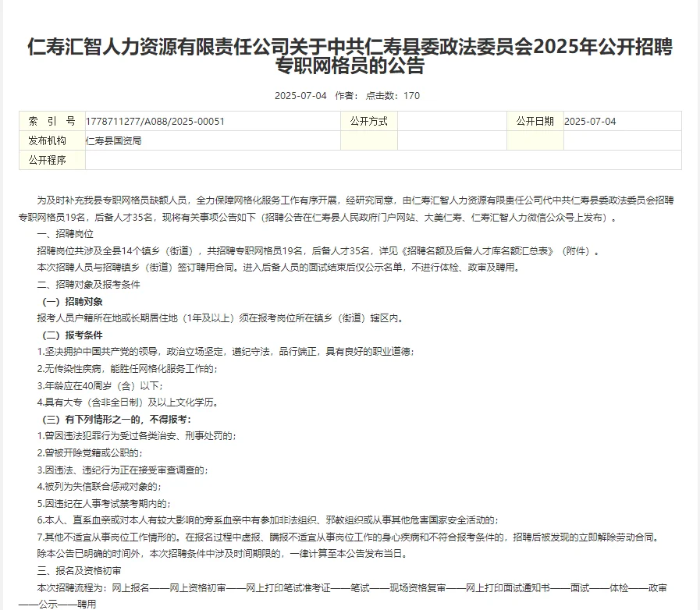Click the heading 二、招聘对象及报考条件
Image resolution: width=700 pixels, height=610 pixels.
click(x=88, y=285)
